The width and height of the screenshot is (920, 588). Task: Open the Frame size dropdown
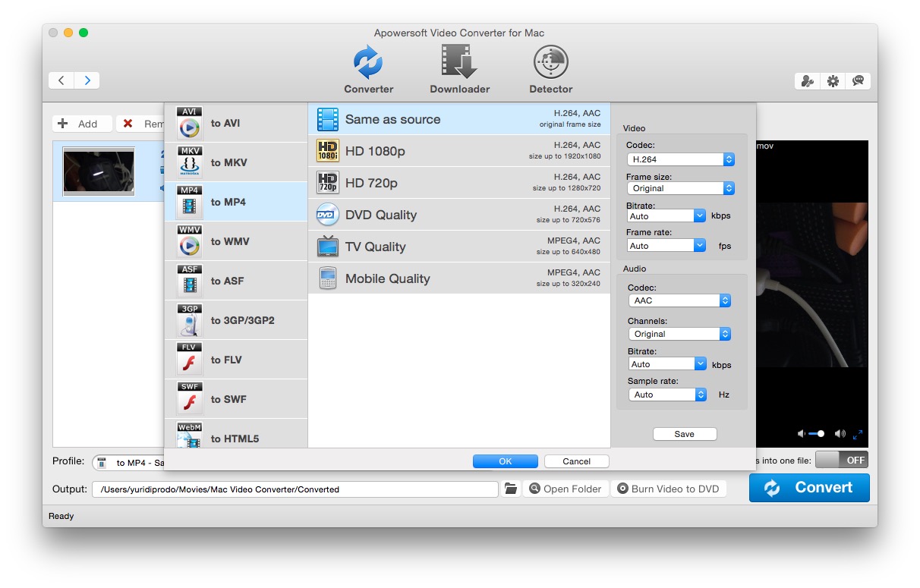point(681,188)
